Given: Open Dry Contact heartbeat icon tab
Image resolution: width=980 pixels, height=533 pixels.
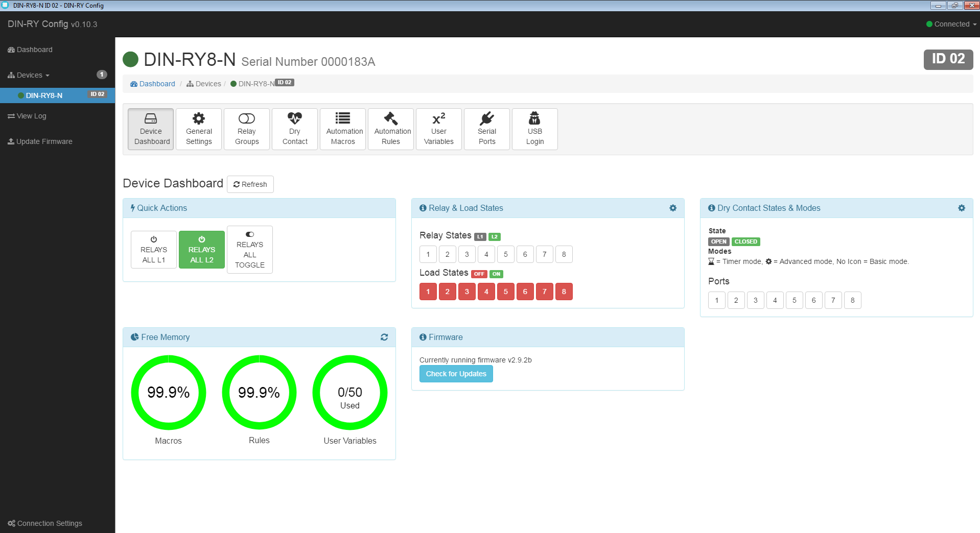Looking at the screenshot, I should [x=294, y=119].
